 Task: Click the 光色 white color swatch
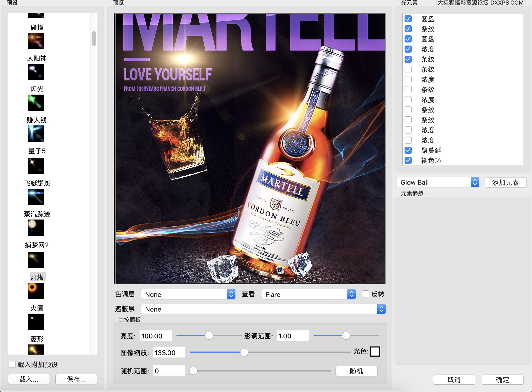tap(375, 352)
